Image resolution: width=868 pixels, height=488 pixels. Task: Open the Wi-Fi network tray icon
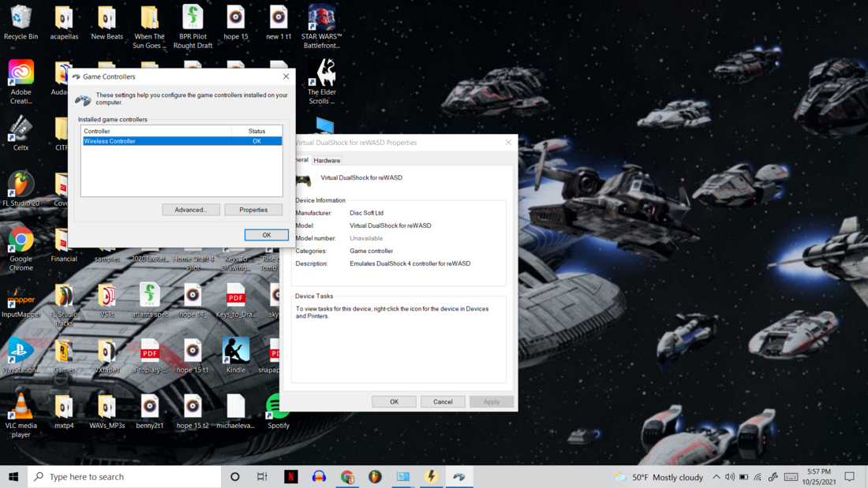click(x=758, y=477)
